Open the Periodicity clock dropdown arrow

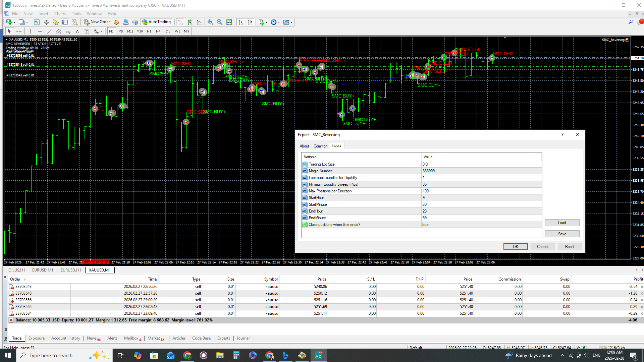pos(279,22)
